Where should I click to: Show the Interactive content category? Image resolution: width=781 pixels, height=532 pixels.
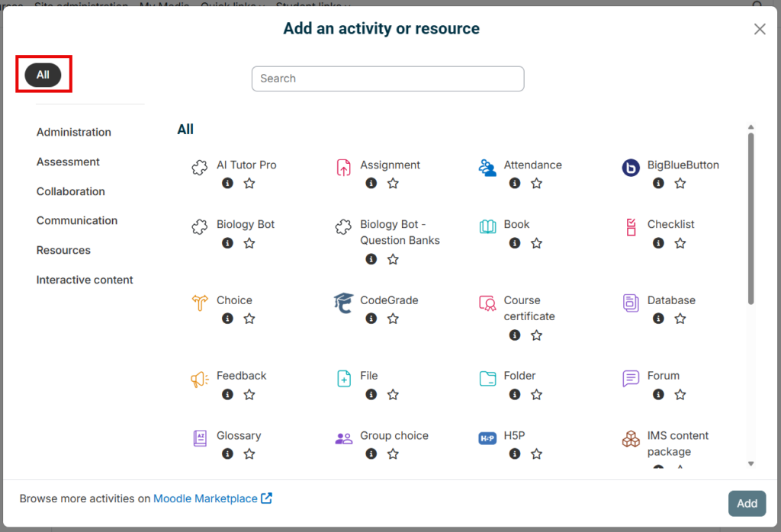click(x=85, y=280)
